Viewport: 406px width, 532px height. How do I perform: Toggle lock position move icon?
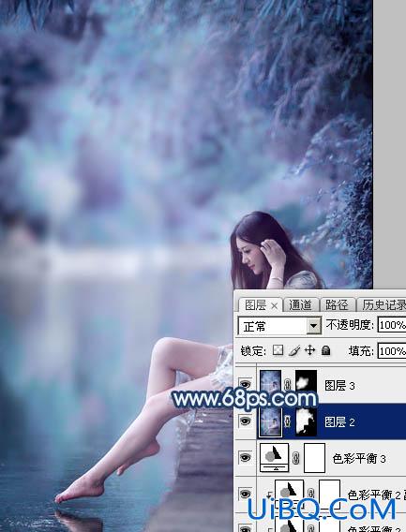[309, 350]
